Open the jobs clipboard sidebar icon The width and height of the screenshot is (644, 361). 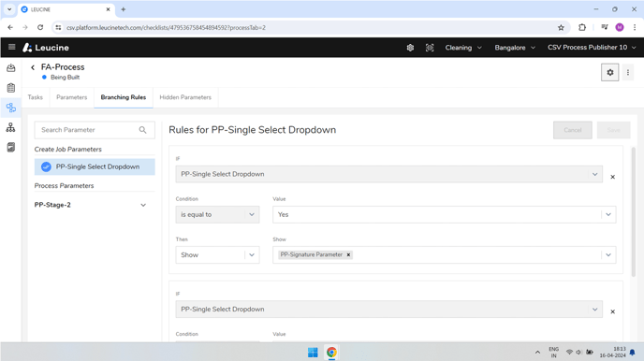pos(10,88)
